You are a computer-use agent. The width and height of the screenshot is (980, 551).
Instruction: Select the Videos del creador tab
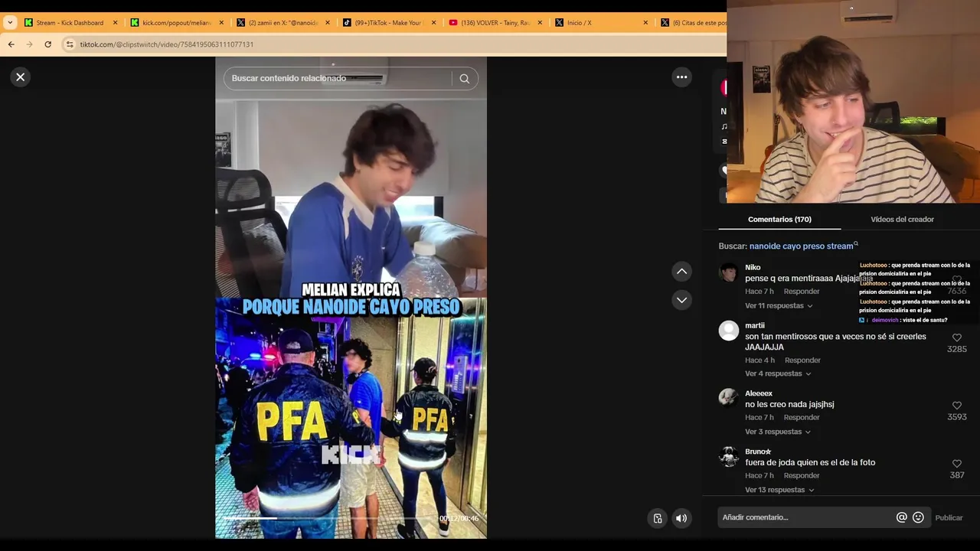[x=902, y=220]
